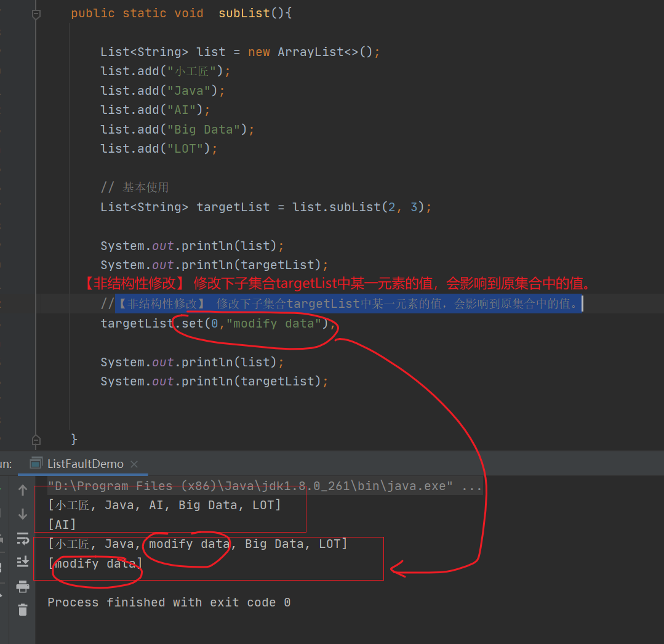
Task: Click the Scroll to End icon
Action: click(x=23, y=561)
